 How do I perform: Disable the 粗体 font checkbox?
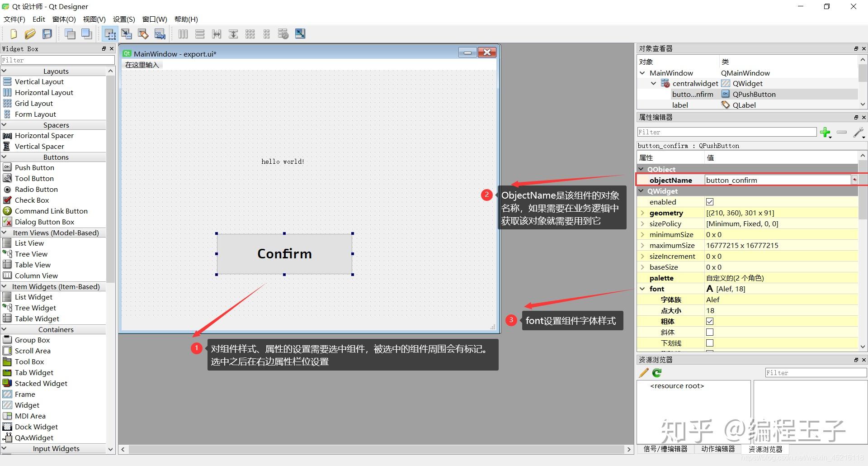710,321
